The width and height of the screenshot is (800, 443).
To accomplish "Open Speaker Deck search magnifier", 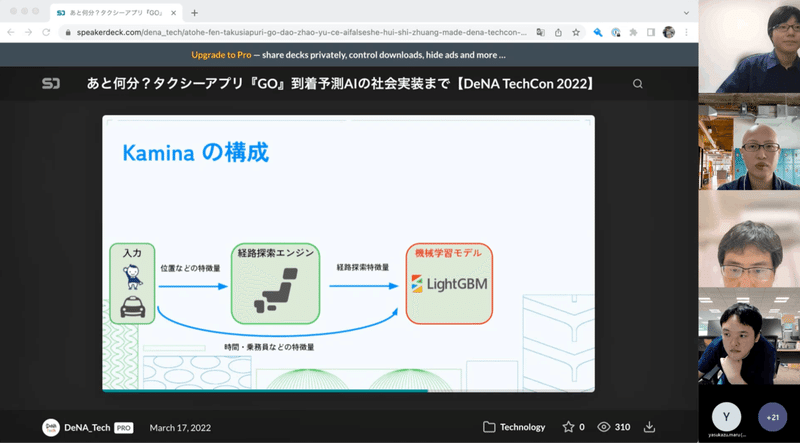I will tap(638, 84).
